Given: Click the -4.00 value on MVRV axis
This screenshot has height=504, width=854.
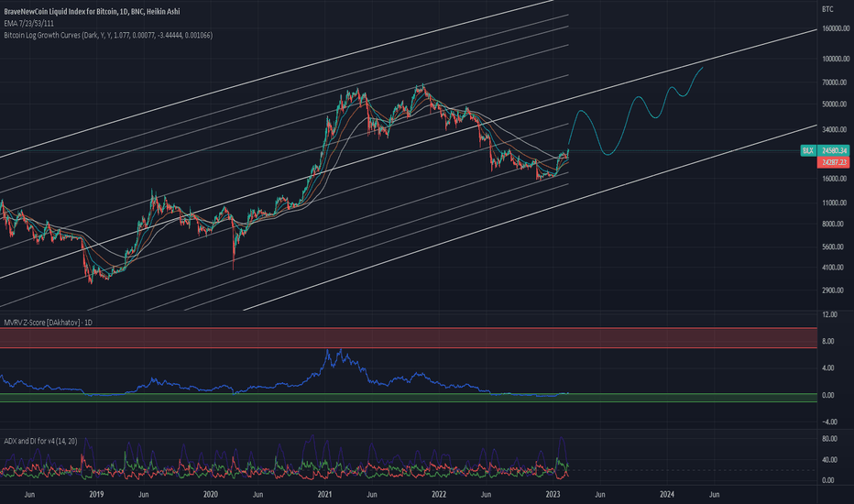Looking at the screenshot, I should coord(829,422).
